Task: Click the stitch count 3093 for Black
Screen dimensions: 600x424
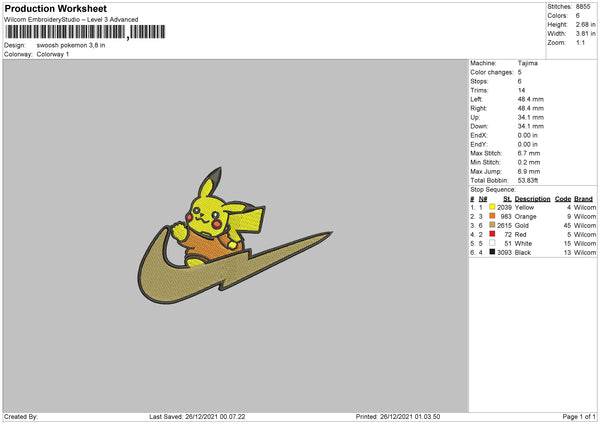Action: (504, 252)
